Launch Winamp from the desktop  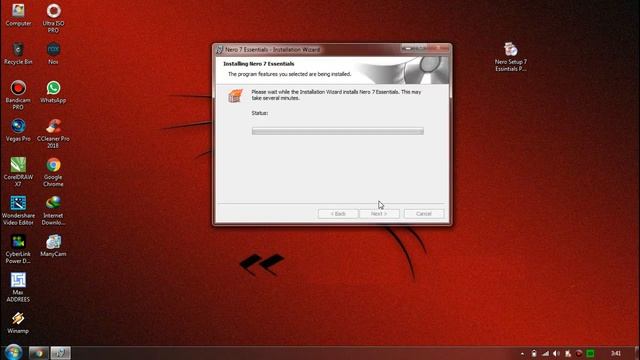pyautogui.click(x=18, y=322)
